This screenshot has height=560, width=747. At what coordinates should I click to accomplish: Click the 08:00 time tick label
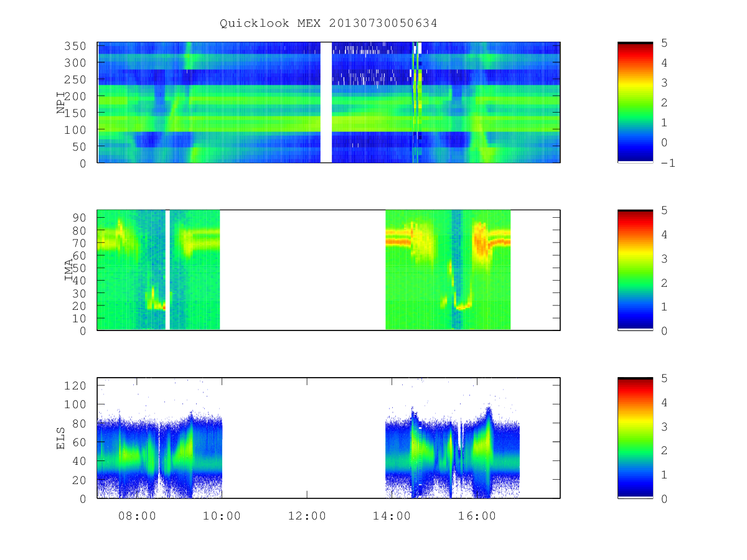pyautogui.click(x=137, y=516)
